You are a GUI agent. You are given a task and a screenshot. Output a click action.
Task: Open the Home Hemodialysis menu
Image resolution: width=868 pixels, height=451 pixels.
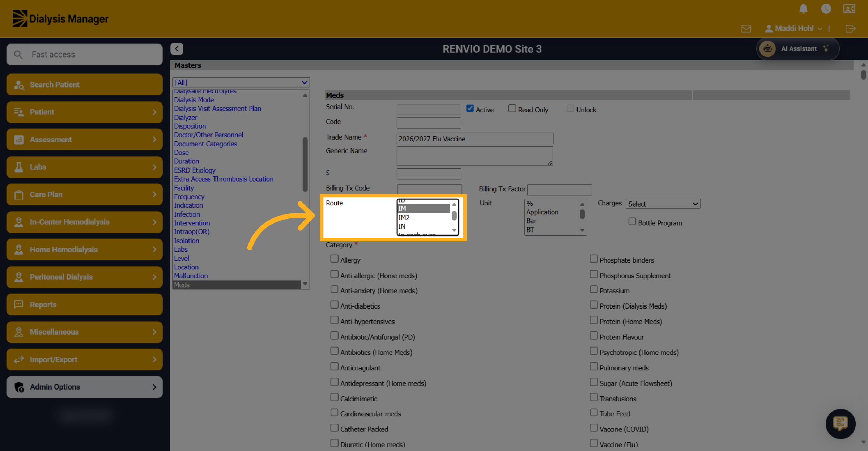pyautogui.click(x=84, y=250)
